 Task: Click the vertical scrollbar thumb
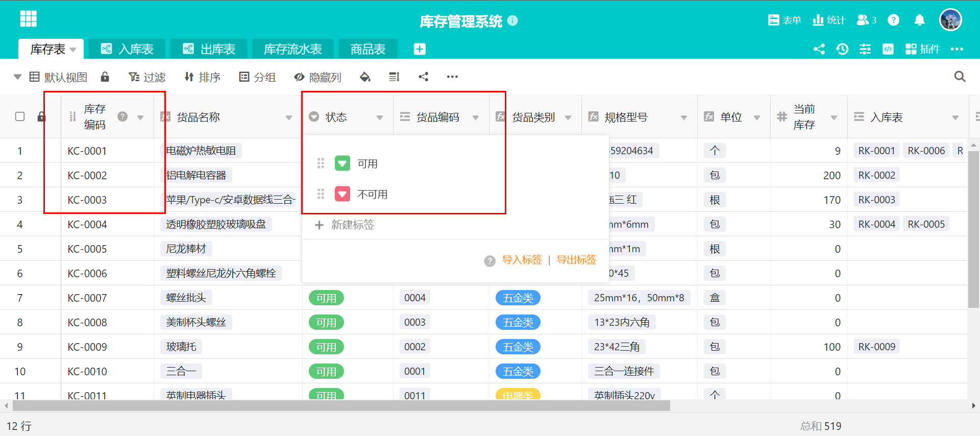coord(973,230)
